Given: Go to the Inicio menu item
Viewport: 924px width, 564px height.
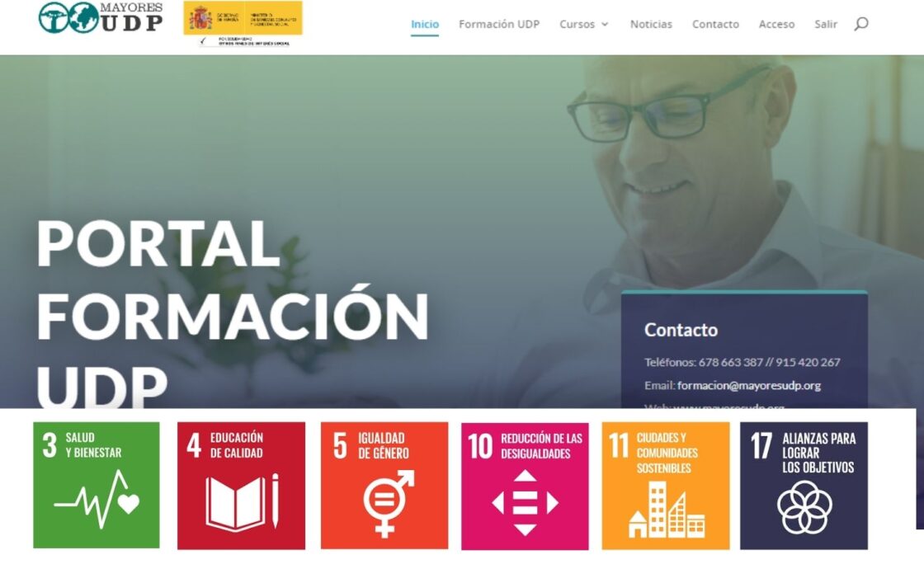Looking at the screenshot, I should pos(425,24).
